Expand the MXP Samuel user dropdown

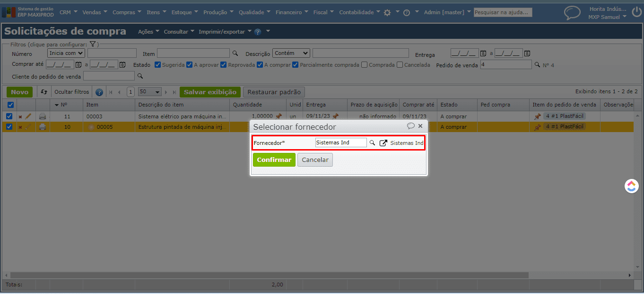[x=607, y=17]
